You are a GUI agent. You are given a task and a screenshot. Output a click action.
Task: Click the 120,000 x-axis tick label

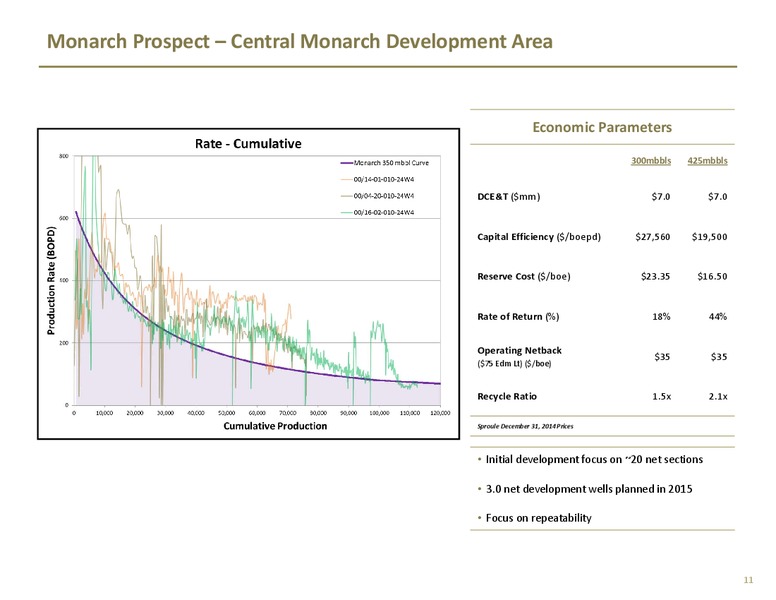point(440,413)
